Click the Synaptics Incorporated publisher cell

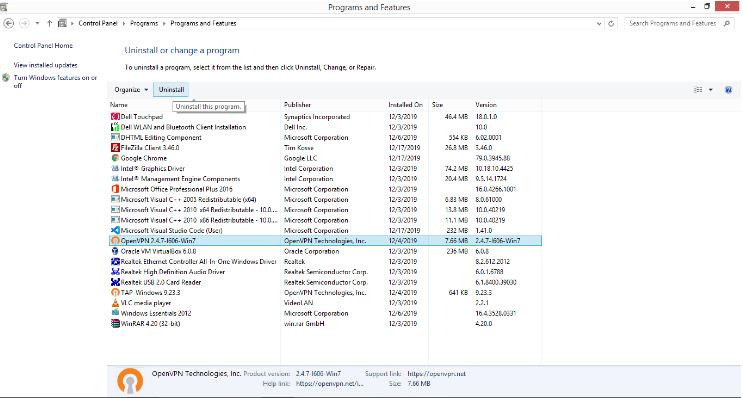[317, 117]
